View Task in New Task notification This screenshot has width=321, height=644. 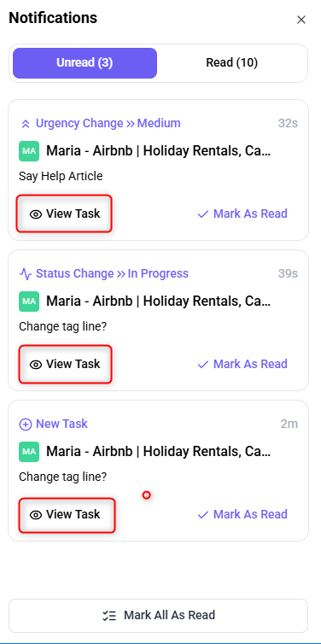(67, 514)
